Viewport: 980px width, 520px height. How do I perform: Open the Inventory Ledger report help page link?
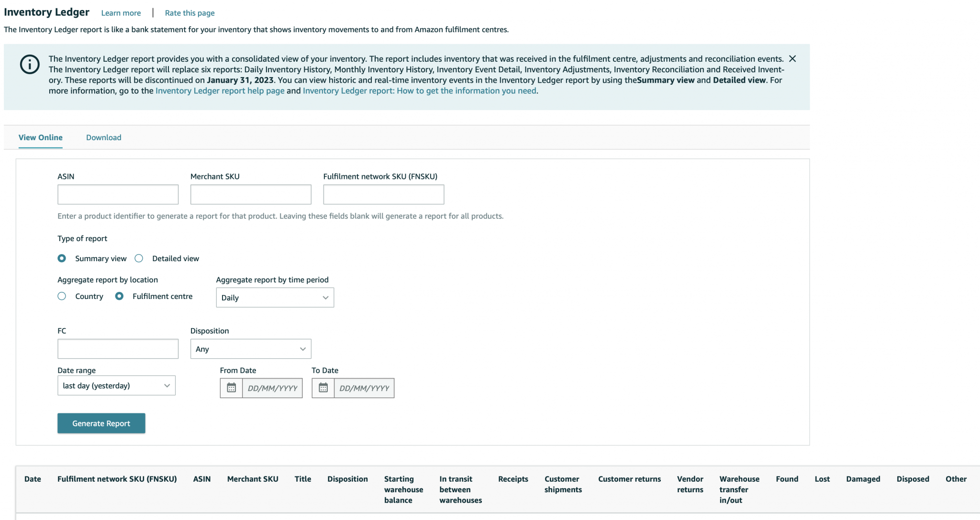point(219,90)
